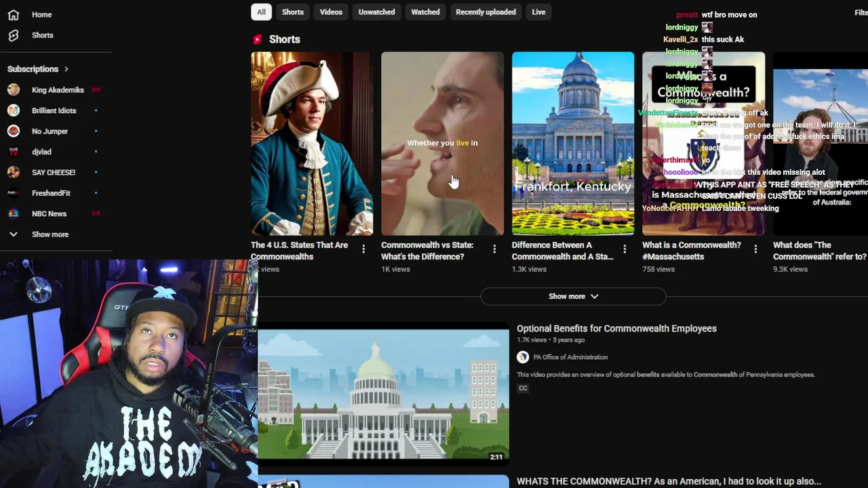Open 'Commonwealth vs State: What's the Difference?' title
Viewport: 868px width, 488px height.
pos(427,251)
